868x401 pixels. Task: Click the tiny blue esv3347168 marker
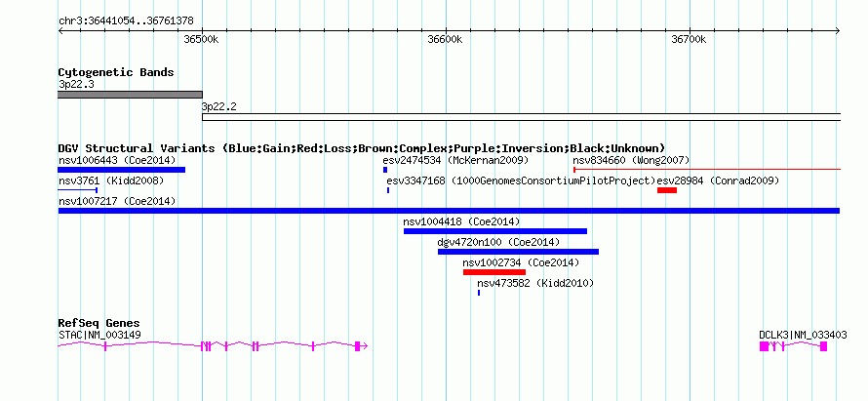tap(388, 190)
